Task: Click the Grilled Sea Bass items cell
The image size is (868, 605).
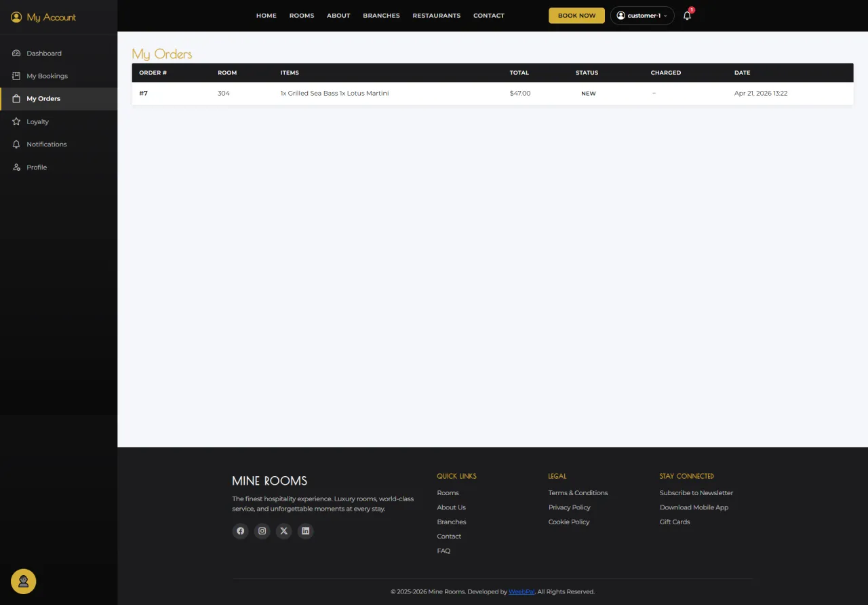Action: point(334,94)
